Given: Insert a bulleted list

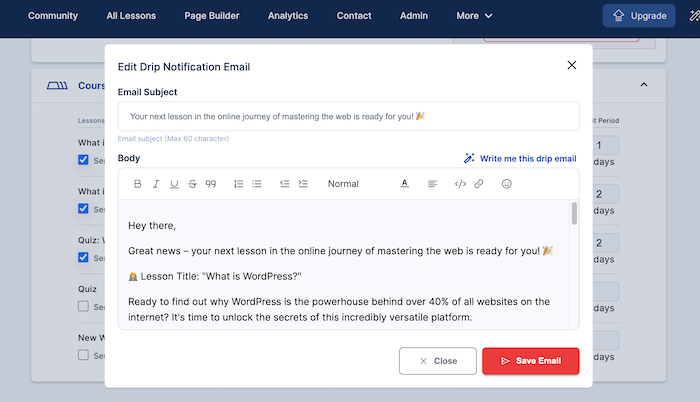Looking at the screenshot, I should [257, 184].
